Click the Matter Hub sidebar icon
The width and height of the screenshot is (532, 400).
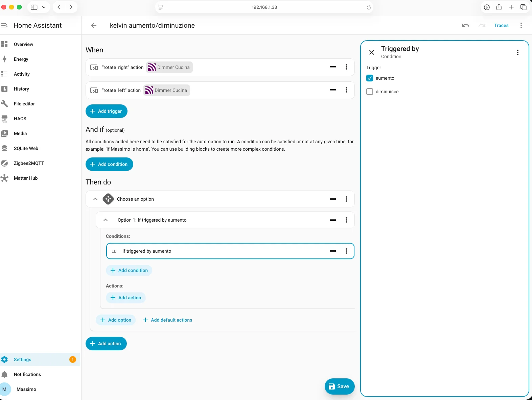click(x=4, y=178)
